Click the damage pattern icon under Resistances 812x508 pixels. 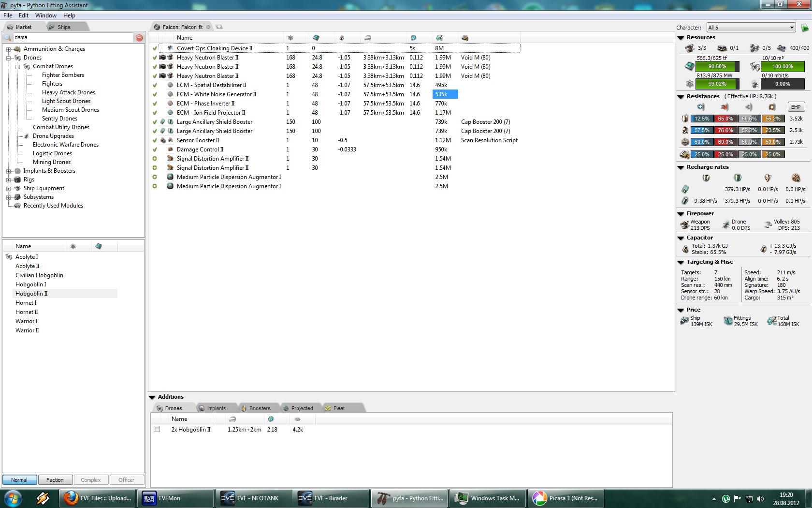[x=684, y=154]
